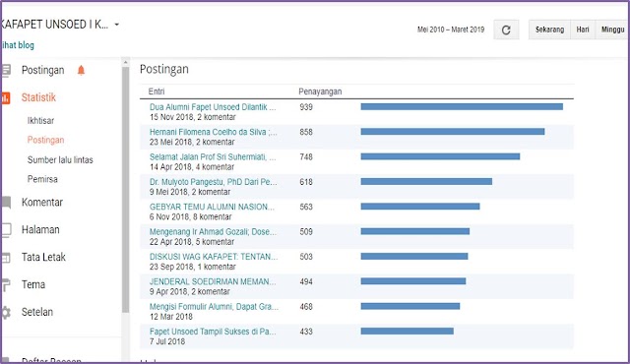
Task: Click the 'Penayangan' column header
Action: click(x=320, y=91)
